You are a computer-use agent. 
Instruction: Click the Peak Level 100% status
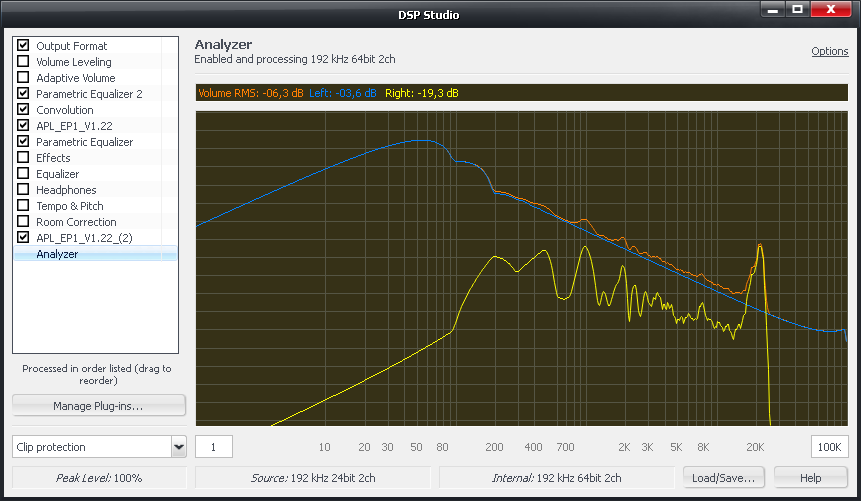click(x=99, y=478)
